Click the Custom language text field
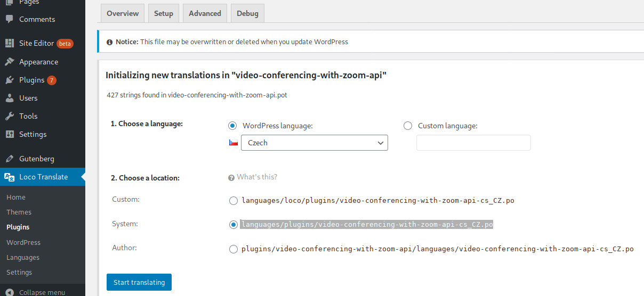This screenshot has width=644, height=296. coord(473,143)
